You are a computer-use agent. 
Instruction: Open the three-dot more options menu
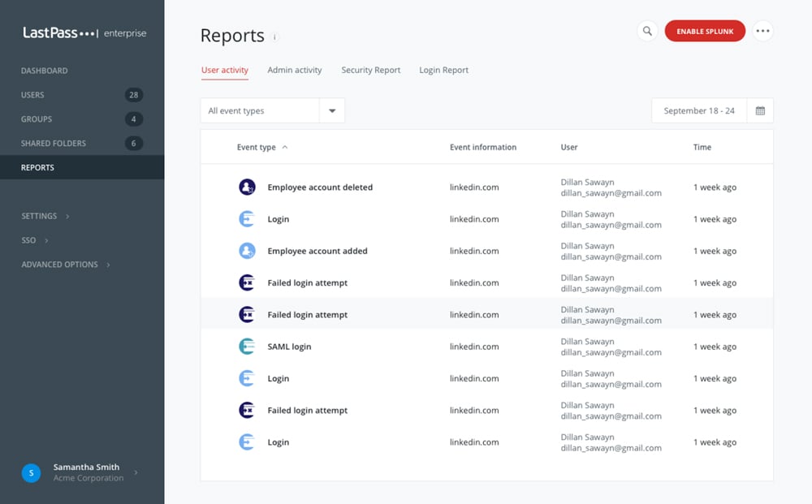click(x=762, y=32)
